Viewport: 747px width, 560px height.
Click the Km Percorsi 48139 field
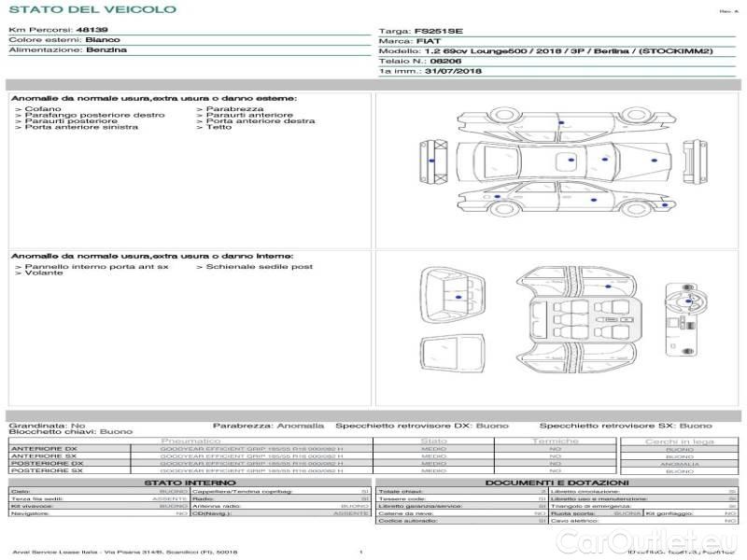tap(58, 31)
